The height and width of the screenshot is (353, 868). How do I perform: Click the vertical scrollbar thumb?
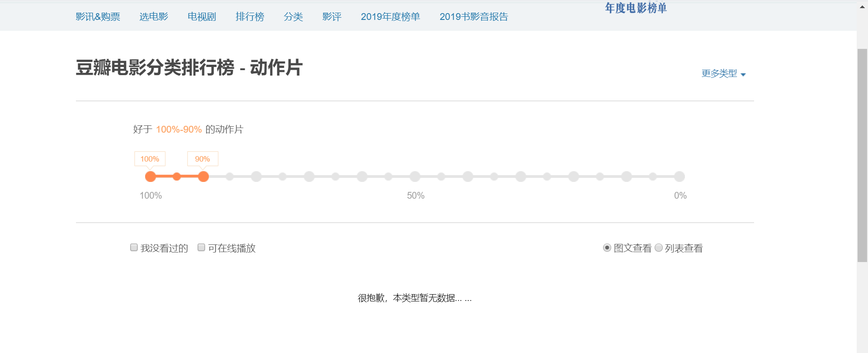pyautogui.click(x=862, y=155)
